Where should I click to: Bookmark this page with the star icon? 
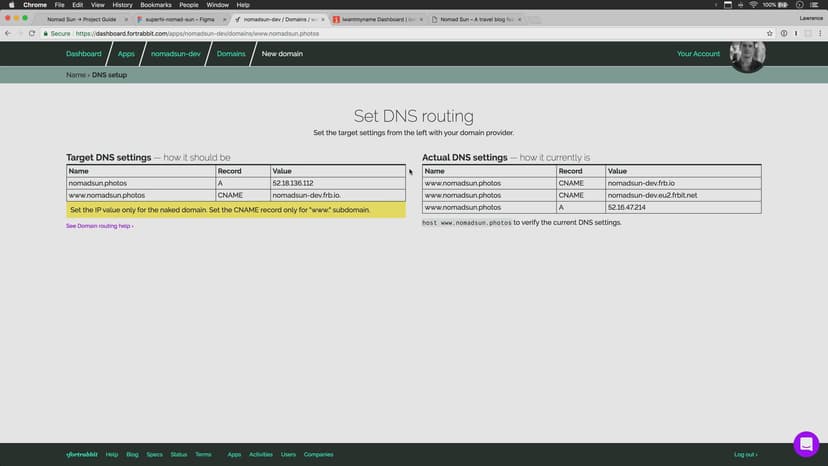click(x=768, y=33)
